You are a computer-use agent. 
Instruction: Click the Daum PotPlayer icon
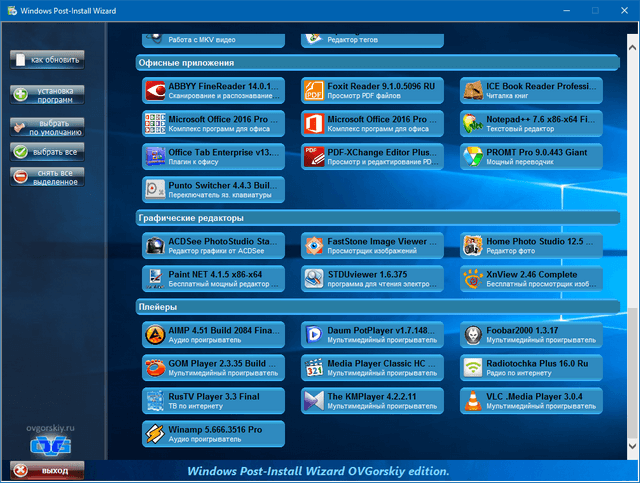pos(313,335)
